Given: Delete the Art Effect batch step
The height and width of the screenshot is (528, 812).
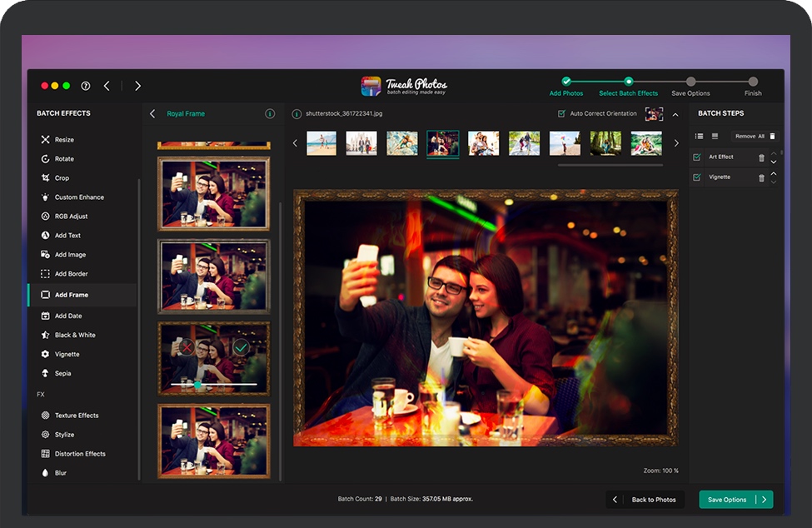Looking at the screenshot, I should pos(761,157).
